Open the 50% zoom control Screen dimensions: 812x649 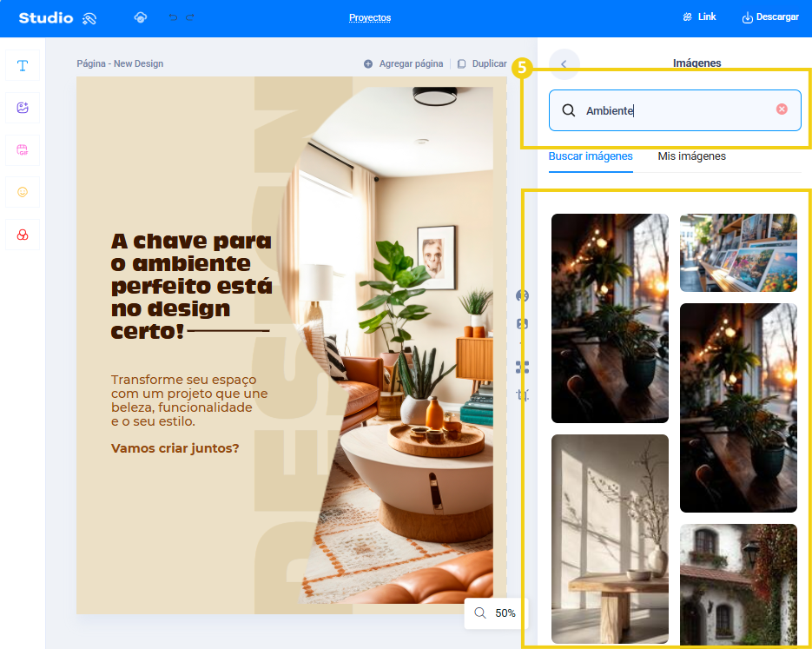[x=496, y=613]
